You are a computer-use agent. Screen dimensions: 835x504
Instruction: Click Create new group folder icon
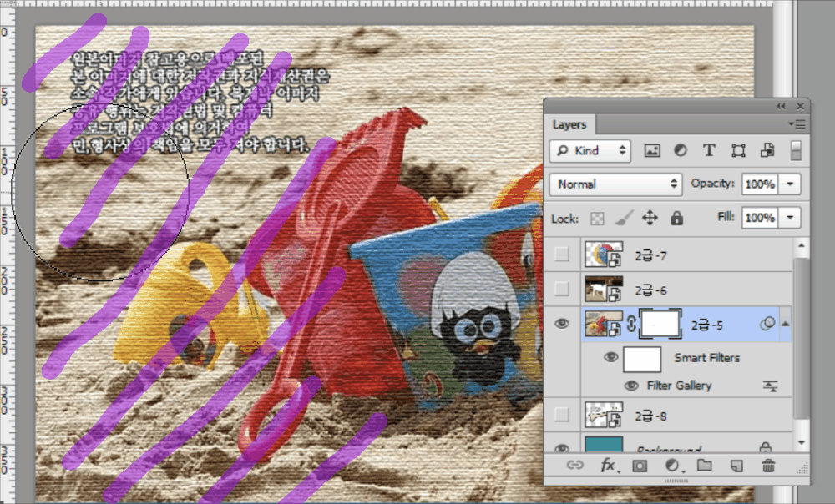pos(705,465)
